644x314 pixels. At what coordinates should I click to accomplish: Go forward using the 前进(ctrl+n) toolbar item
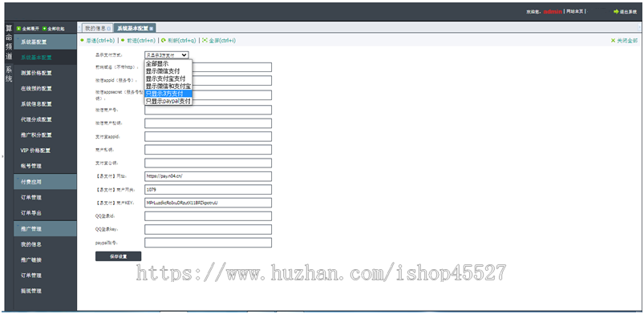click(138, 41)
